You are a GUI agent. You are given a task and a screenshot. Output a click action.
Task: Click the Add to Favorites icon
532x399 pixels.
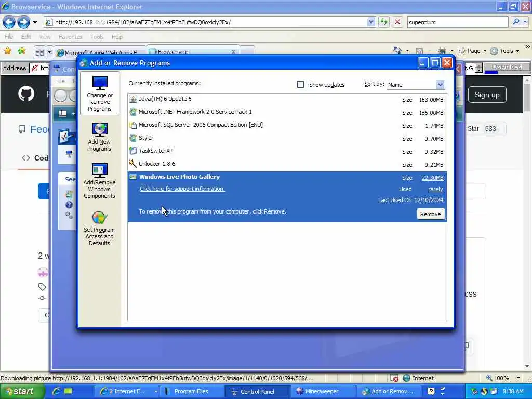(22, 51)
